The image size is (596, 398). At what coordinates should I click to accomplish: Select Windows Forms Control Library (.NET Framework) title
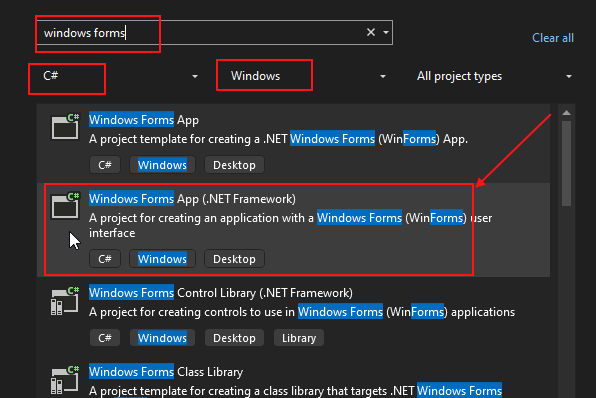point(221,293)
